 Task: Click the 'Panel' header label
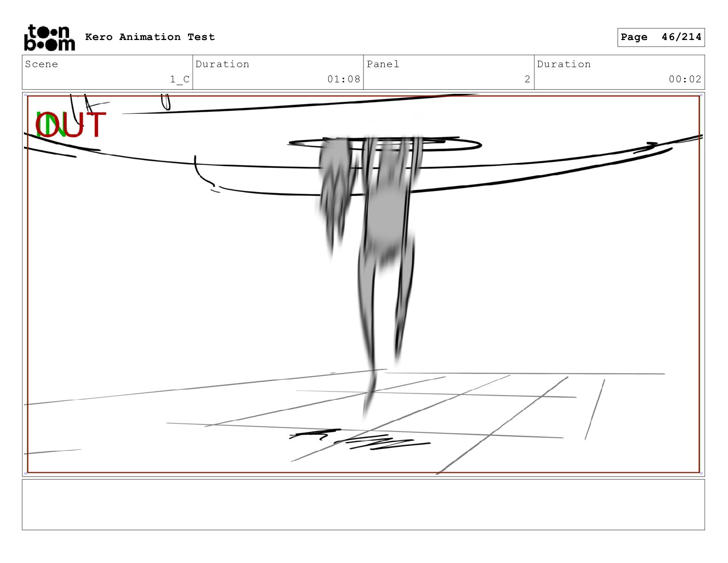coord(383,64)
